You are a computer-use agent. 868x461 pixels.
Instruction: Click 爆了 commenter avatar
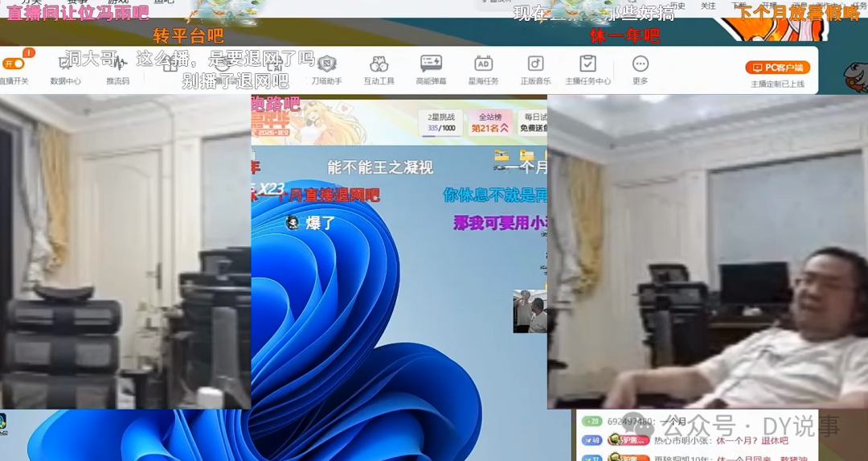(x=292, y=223)
